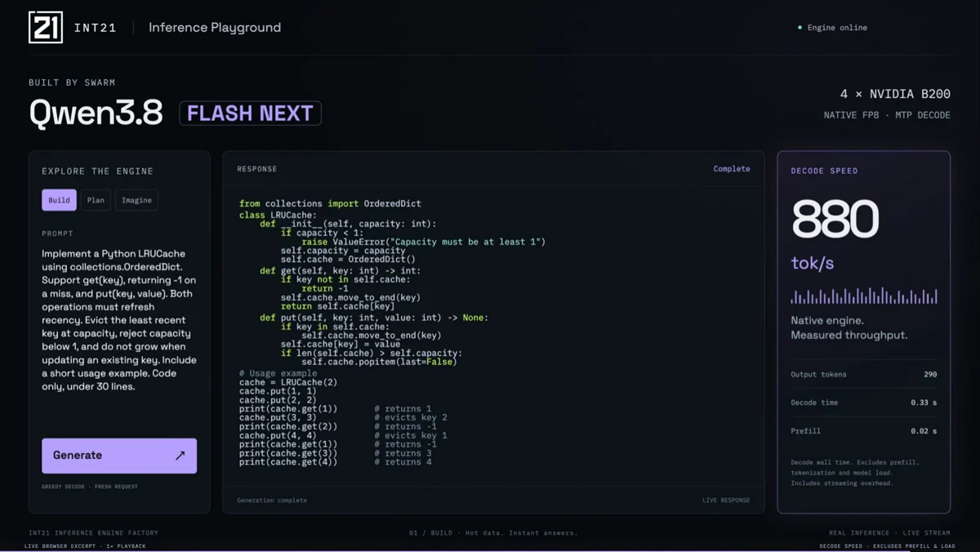Click the 'Decode wall time' footnote text

854,473
